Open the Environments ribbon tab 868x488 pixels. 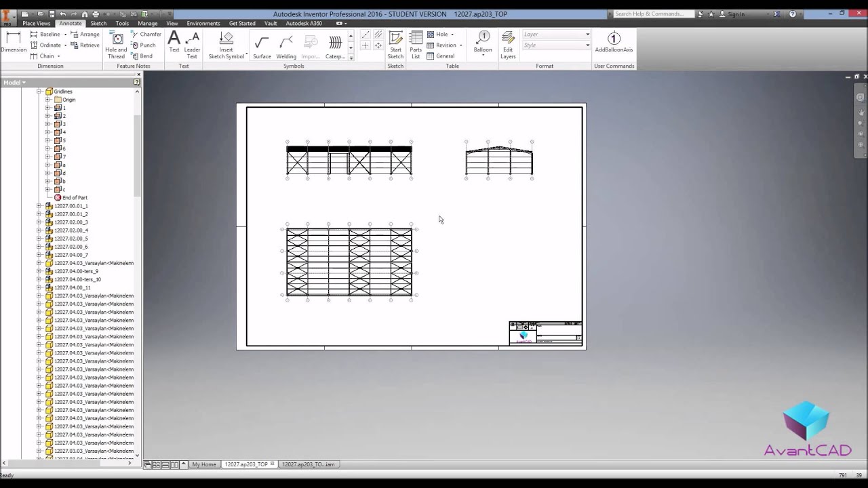(x=203, y=23)
